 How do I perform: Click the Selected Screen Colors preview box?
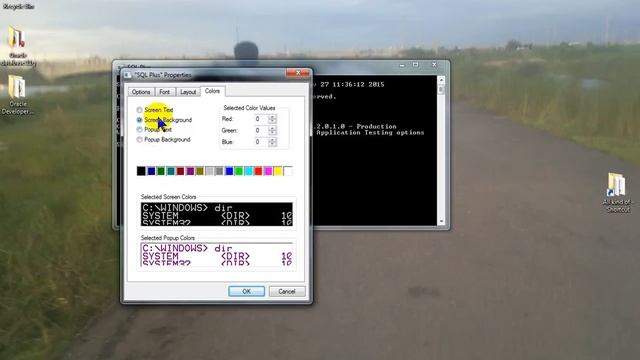[x=217, y=214]
